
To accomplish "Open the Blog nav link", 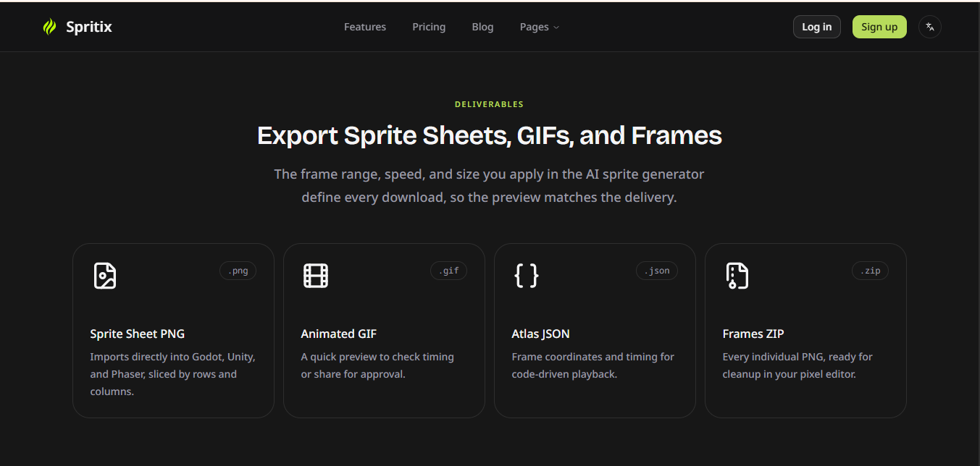I will pyautogui.click(x=482, y=27).
